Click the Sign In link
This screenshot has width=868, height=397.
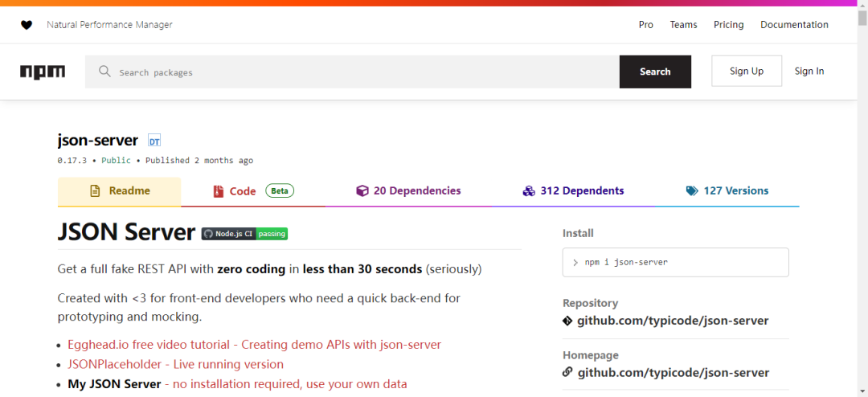coord(809,71)
